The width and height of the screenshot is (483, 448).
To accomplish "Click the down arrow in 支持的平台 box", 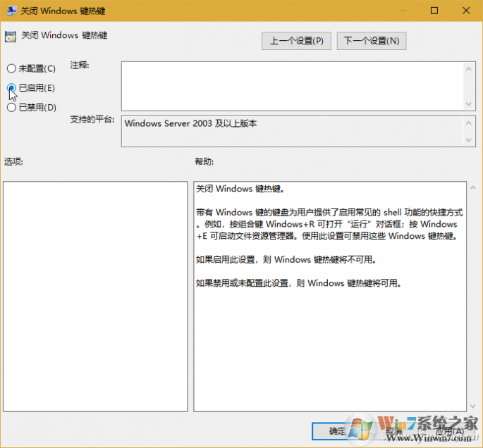I will [468, 140].
